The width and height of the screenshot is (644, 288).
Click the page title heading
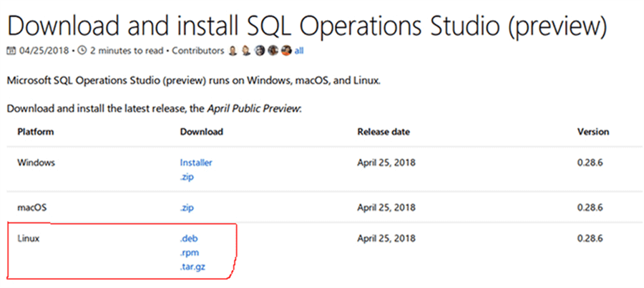[x=307, y=25]
